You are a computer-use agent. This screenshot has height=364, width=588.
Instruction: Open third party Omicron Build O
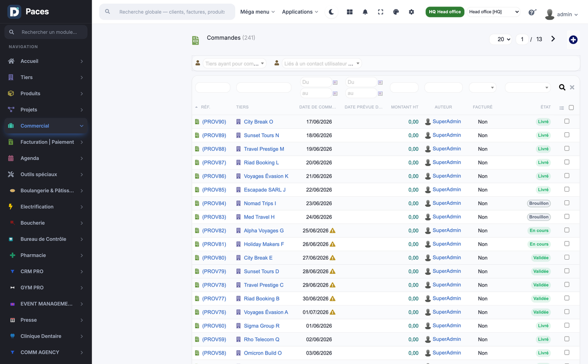click(263, 353)
